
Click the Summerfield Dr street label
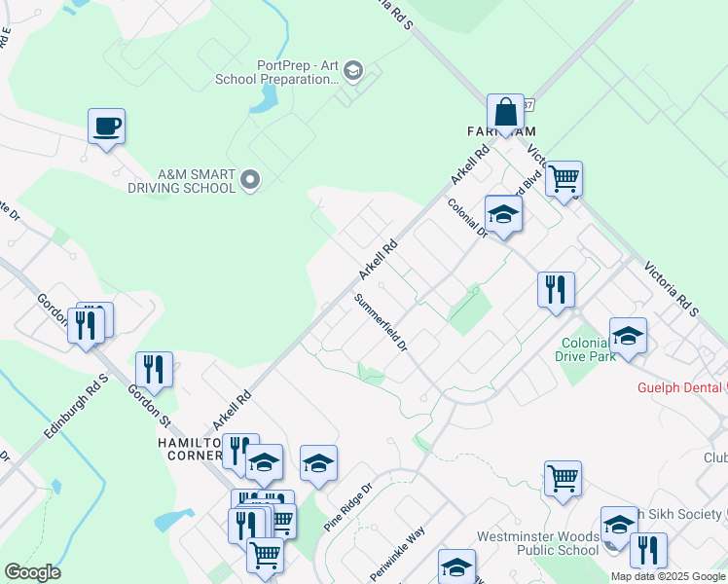381,322
